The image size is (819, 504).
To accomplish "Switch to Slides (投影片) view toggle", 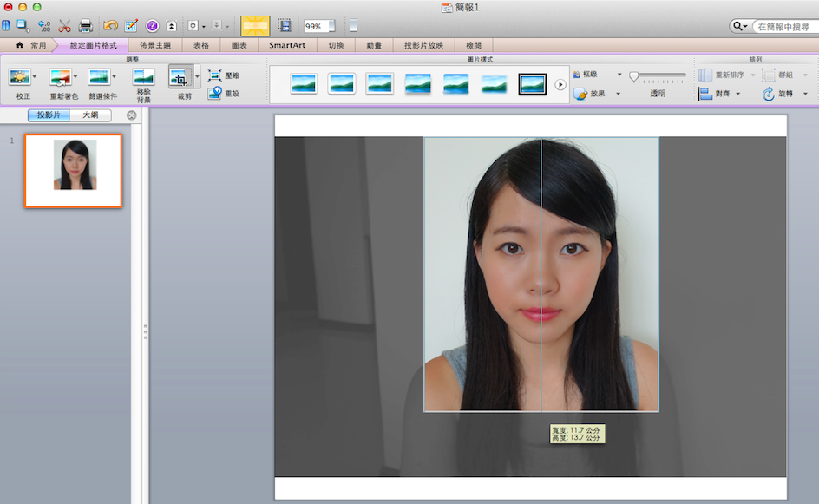I will click(49, 115).
